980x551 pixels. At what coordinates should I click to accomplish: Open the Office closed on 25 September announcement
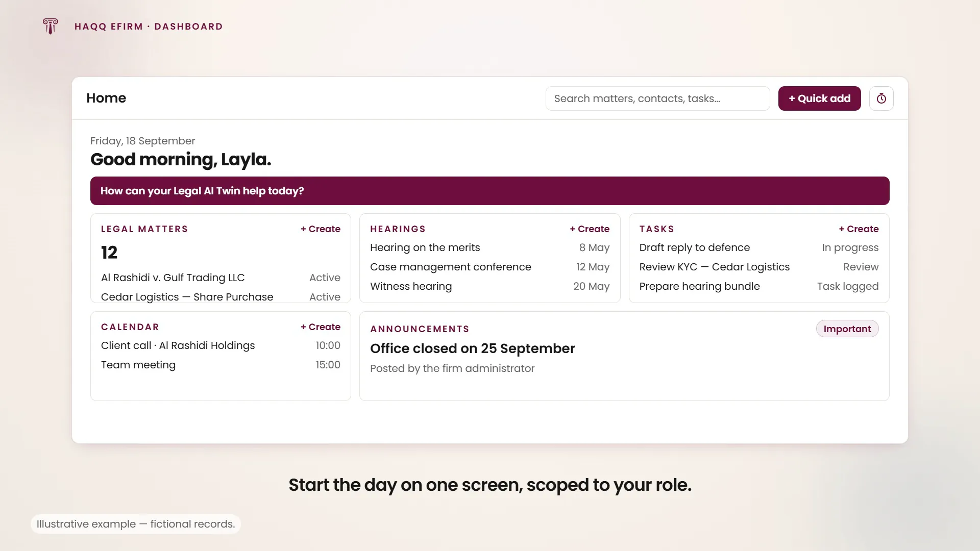(472, 348)
